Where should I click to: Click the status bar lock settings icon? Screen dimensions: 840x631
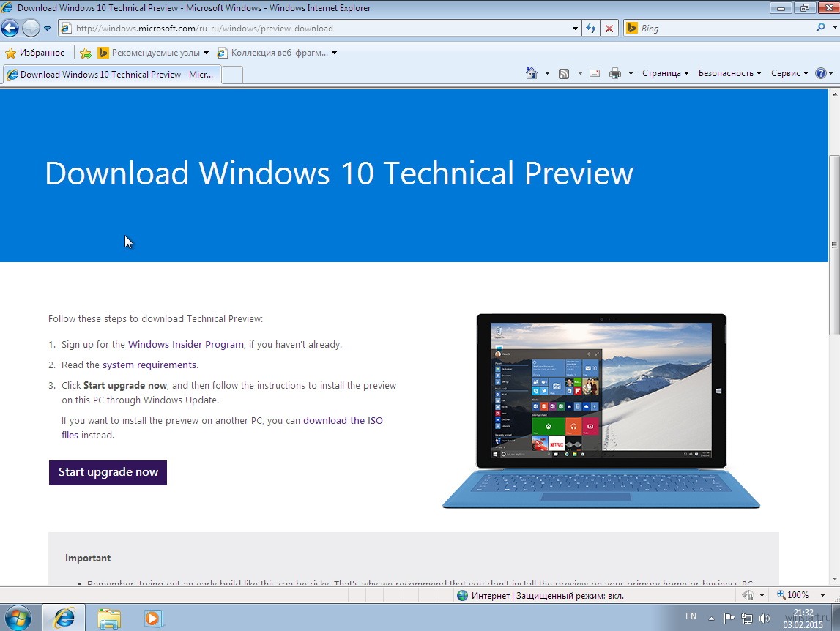[x=748, y=595]
